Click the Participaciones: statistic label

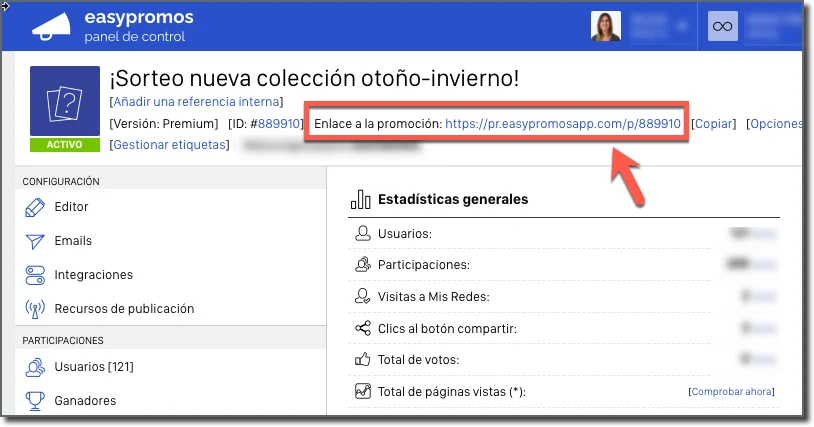click(x=424, y=265)
